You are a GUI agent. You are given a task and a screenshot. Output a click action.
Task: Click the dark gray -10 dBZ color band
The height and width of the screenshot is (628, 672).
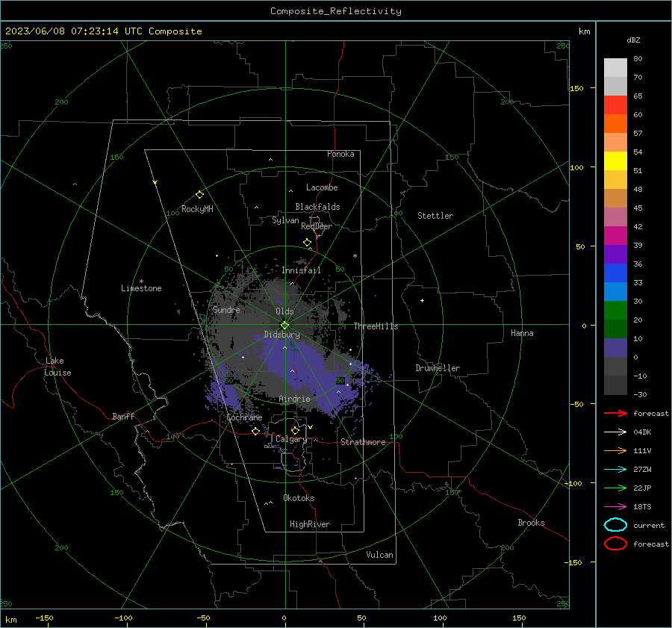tap(615, 385)
